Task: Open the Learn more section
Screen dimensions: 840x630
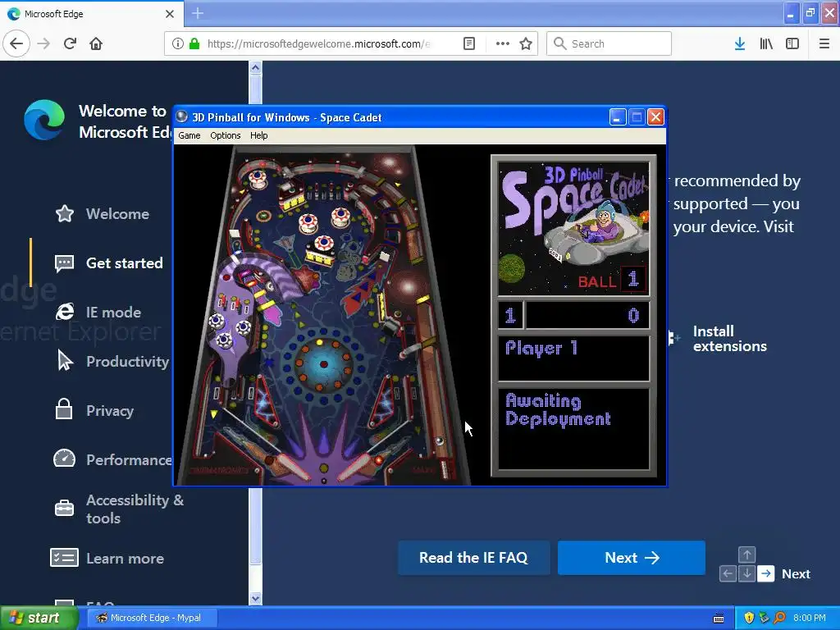Action: [x=125, y=558]
